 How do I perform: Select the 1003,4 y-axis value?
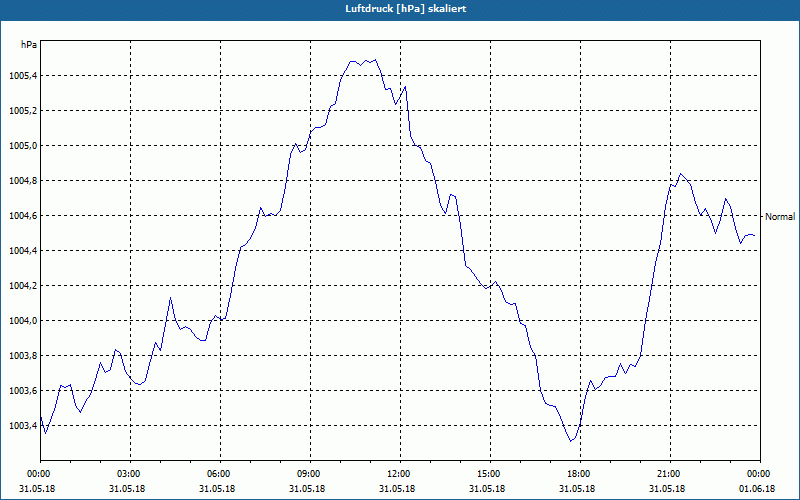[x=22, y=426]
